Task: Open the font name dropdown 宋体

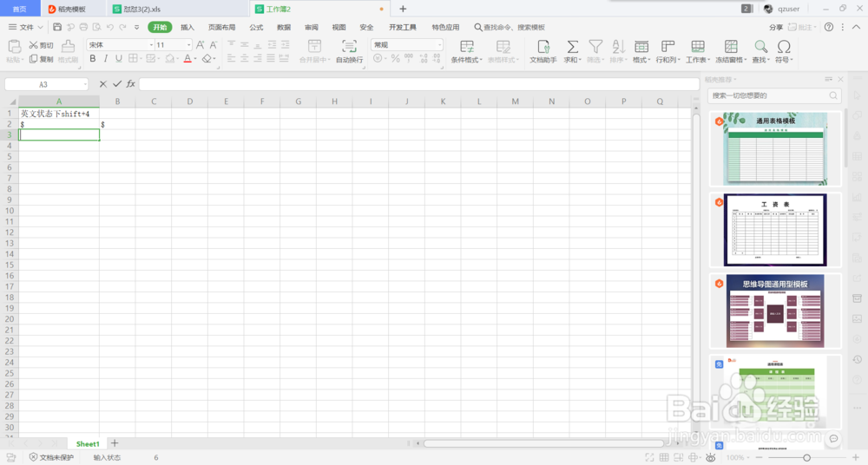Action: coord(151,45)
